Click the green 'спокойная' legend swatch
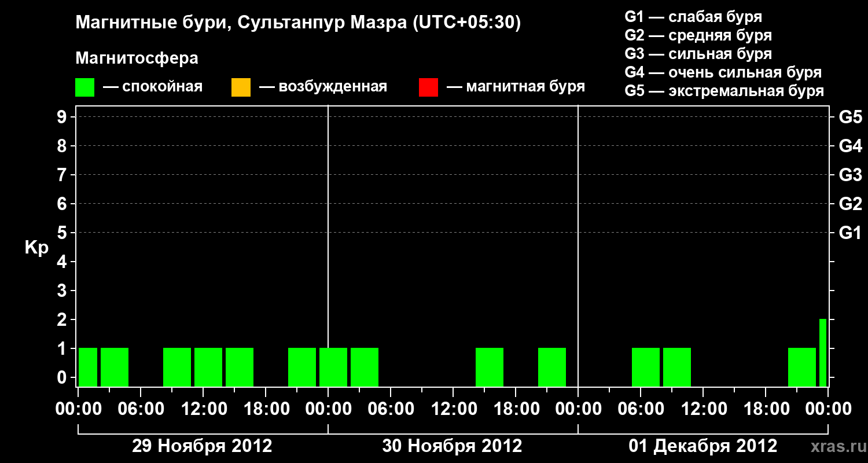The width and height of the screenshot is (868, 463). pos(84,87)
